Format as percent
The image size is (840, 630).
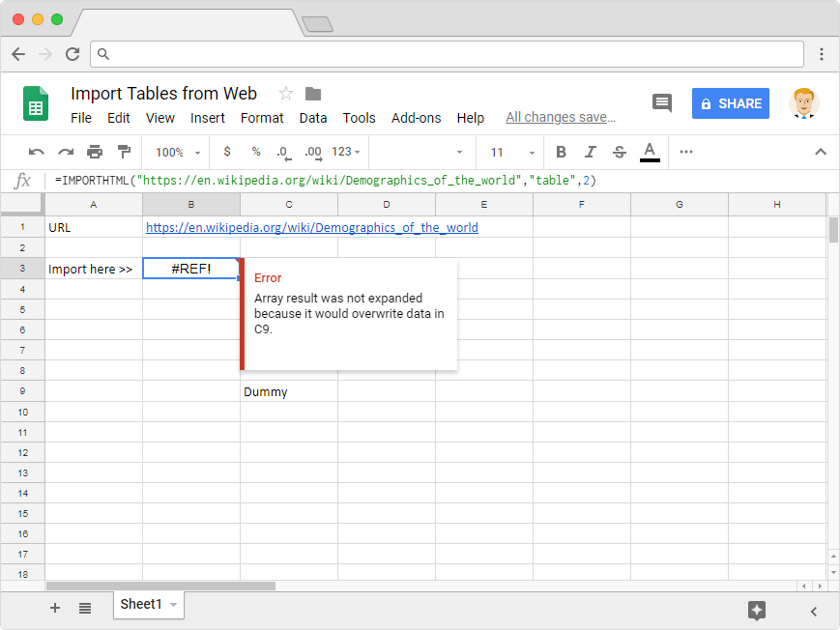click(256, 152)
